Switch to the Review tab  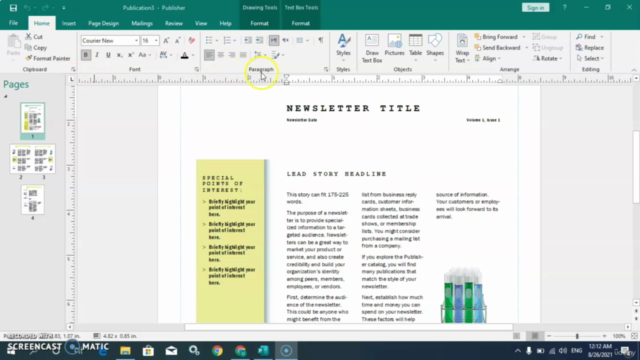173,23
